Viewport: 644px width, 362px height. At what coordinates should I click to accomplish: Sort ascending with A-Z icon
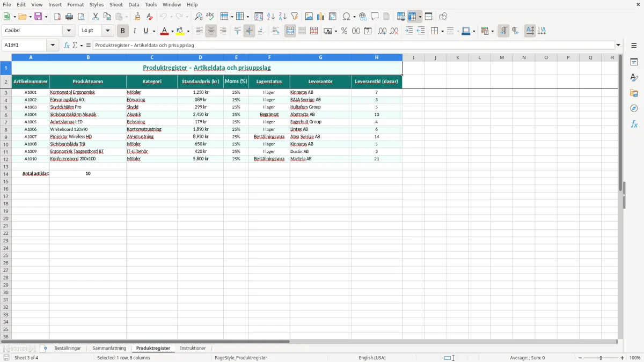[270, 17]
